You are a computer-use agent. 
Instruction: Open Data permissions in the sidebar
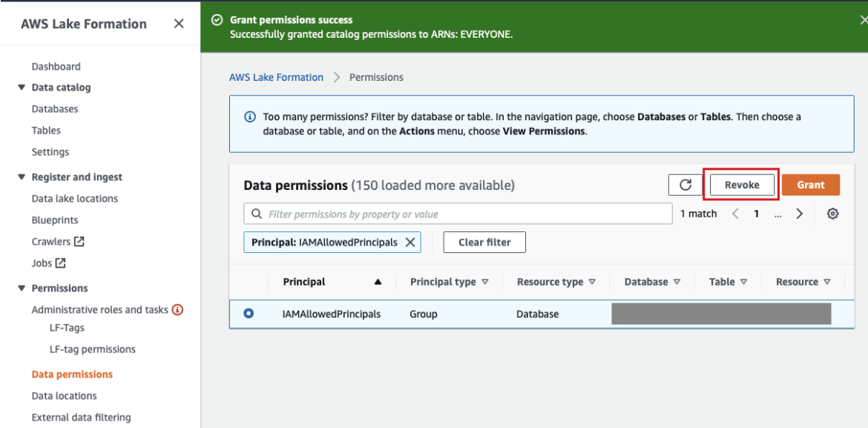click(72, 375)
